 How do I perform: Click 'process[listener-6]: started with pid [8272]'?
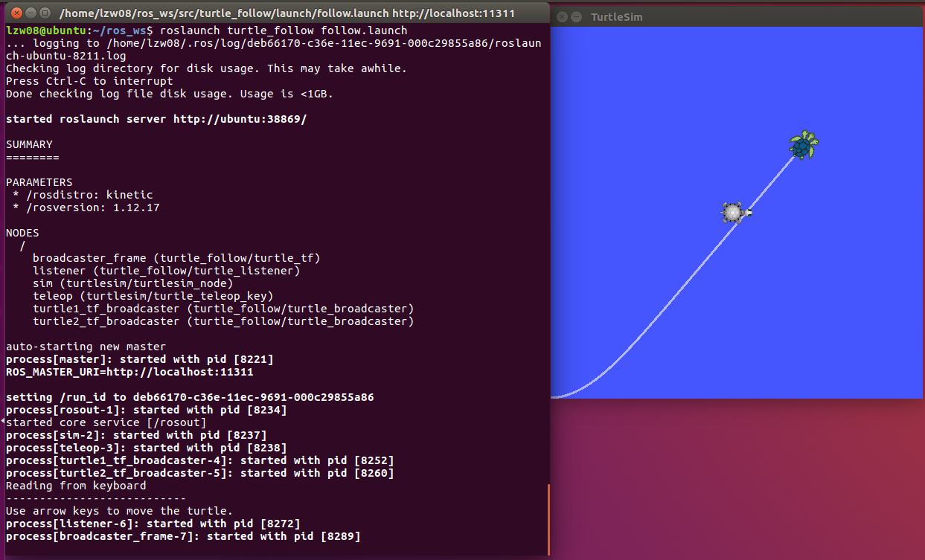[153, 524]
